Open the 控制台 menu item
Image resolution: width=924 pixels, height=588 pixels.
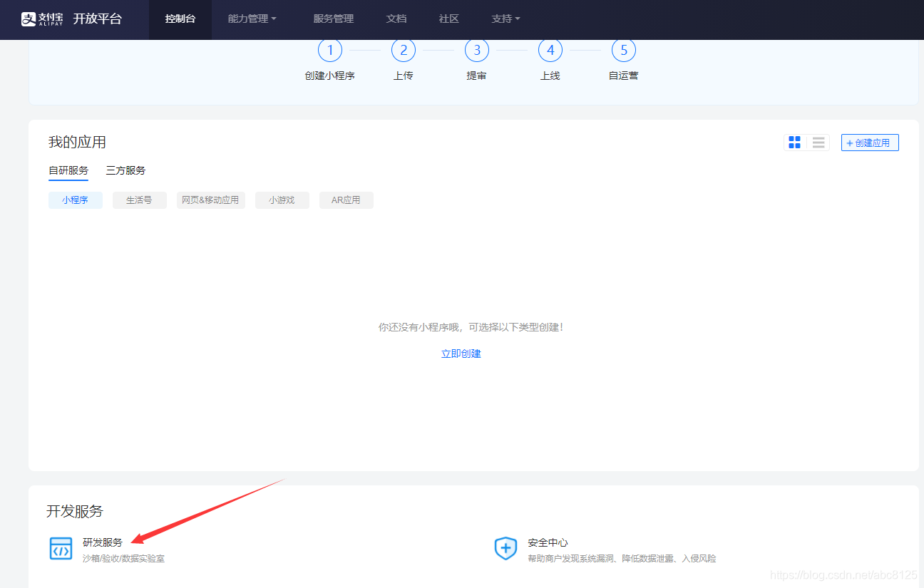[x=180, y=19]
